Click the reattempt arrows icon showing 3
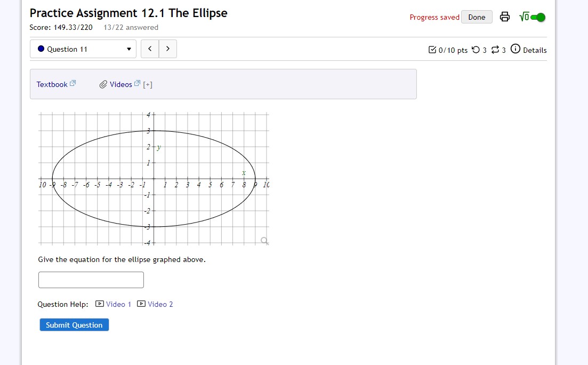The image size is (588, 365). [x=496, y=50]
